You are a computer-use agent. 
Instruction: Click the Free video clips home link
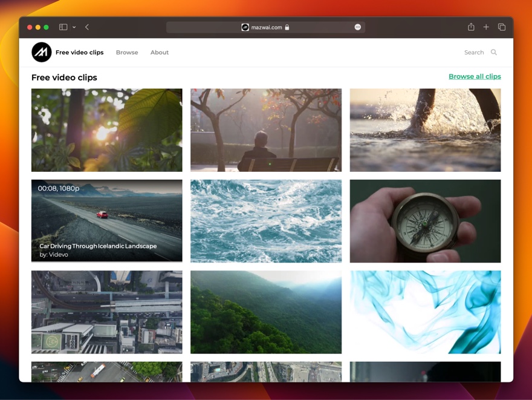coord(79,53)
